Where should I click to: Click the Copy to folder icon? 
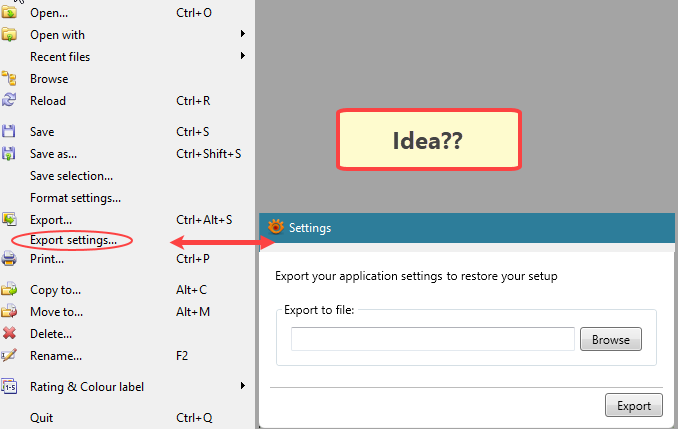10,290
